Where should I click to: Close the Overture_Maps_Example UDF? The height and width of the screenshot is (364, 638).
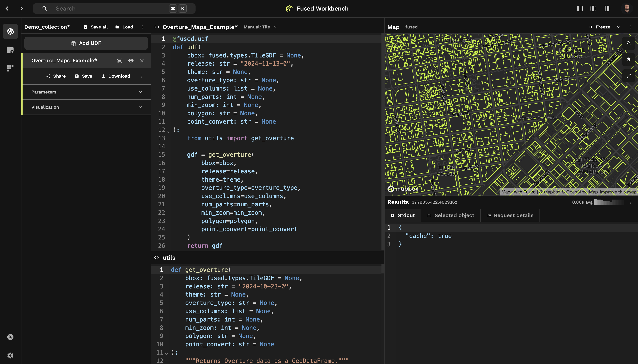tap(142, 60)
